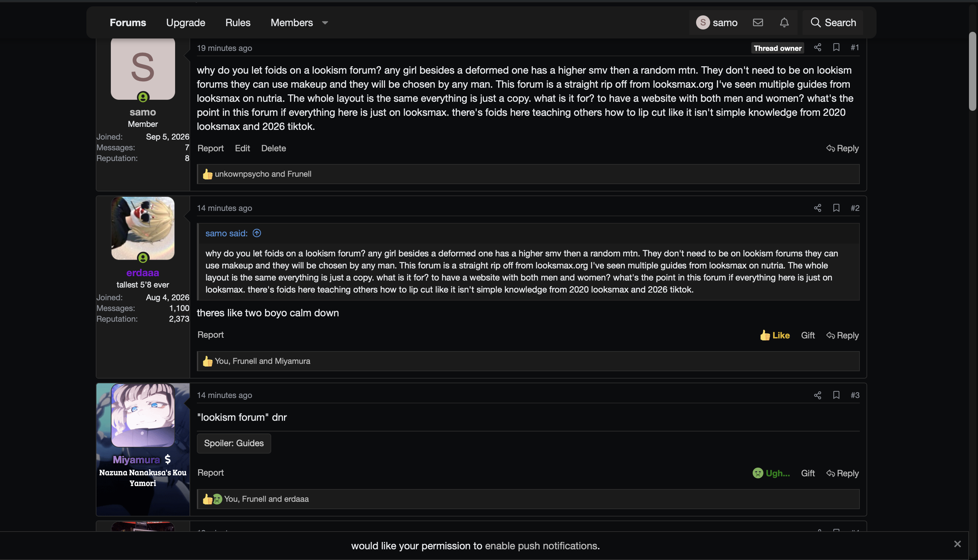Click the page vertical scrollbar

coord(972,72)
